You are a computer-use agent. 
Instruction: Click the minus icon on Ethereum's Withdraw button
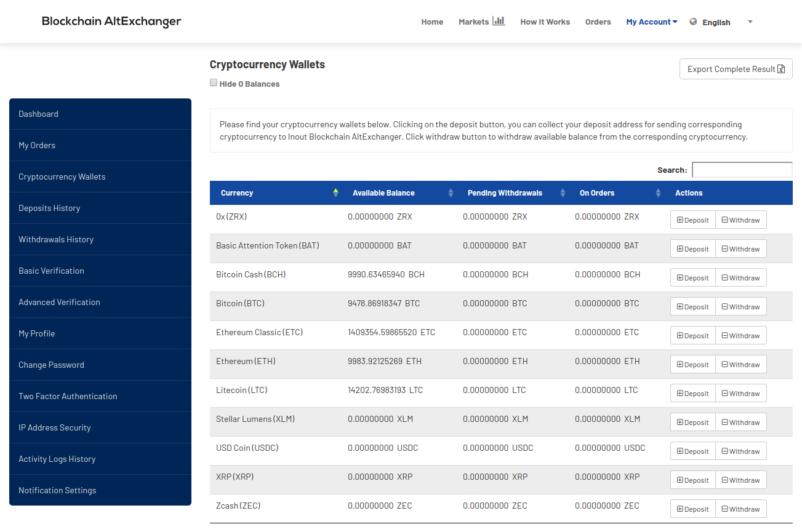(724, 364)
